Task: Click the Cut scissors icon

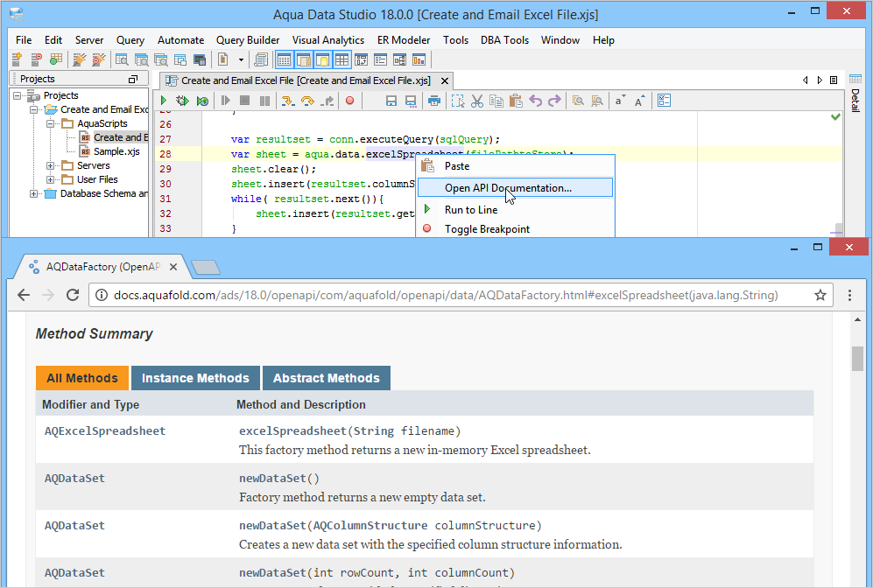Action: click(x=477, y=101)
